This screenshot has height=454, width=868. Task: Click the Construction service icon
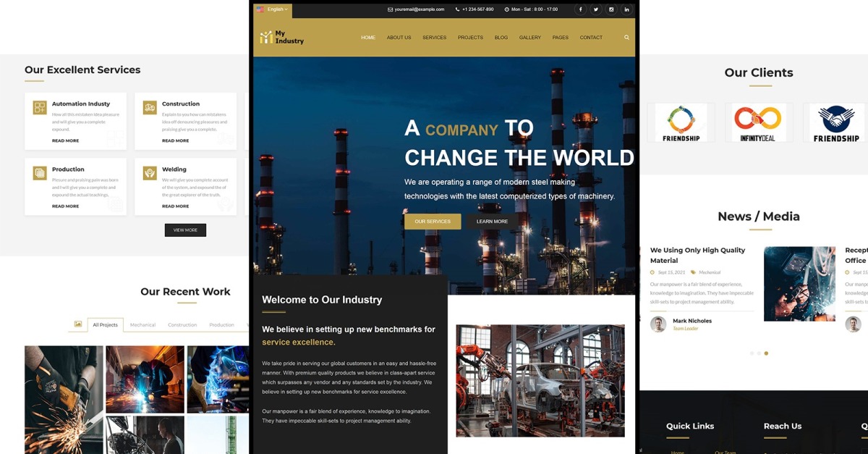click(150, 108)
